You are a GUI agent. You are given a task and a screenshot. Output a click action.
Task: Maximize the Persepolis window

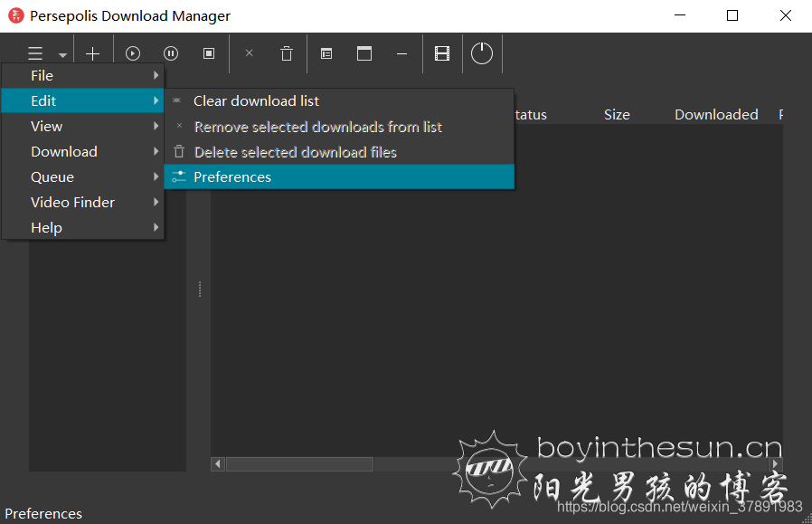[x=732, y=15]
